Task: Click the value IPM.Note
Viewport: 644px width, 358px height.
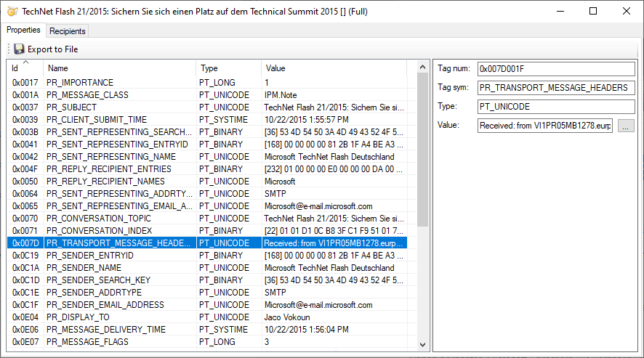Action: (281, 95)
